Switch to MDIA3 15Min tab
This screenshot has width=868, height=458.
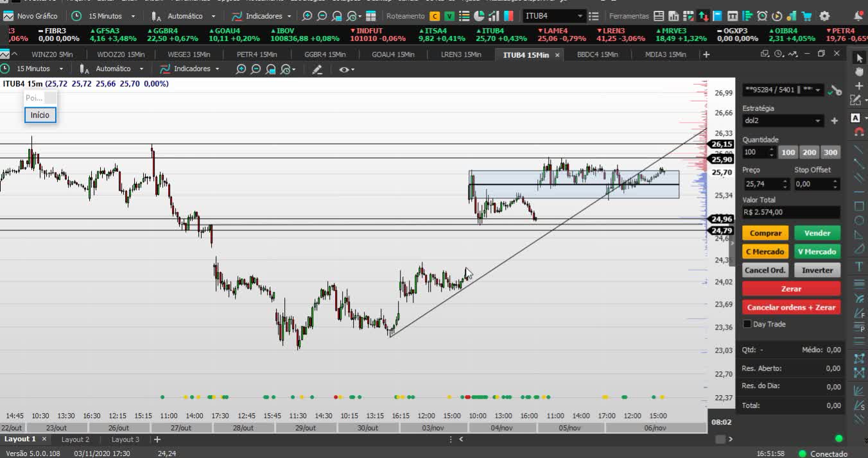pos(665,55)
